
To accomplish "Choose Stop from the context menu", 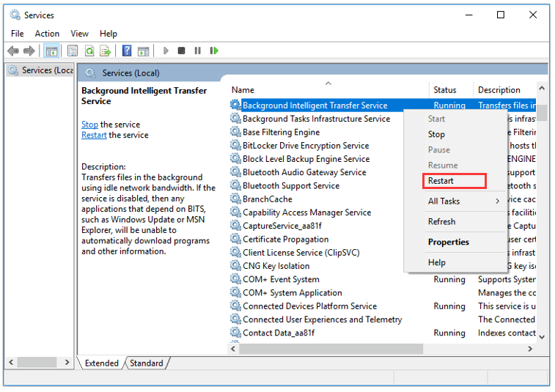I will (455, 134).
